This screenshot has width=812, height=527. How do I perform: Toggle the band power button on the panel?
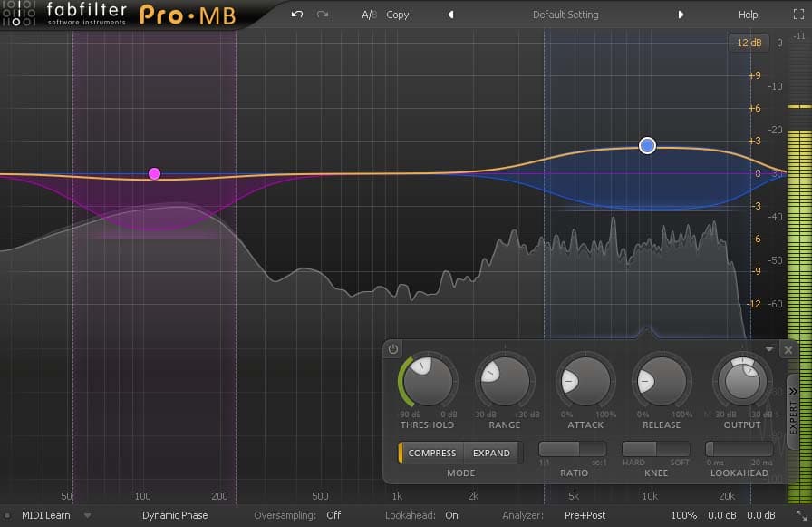pyautogui.click(x=392, y=349)
